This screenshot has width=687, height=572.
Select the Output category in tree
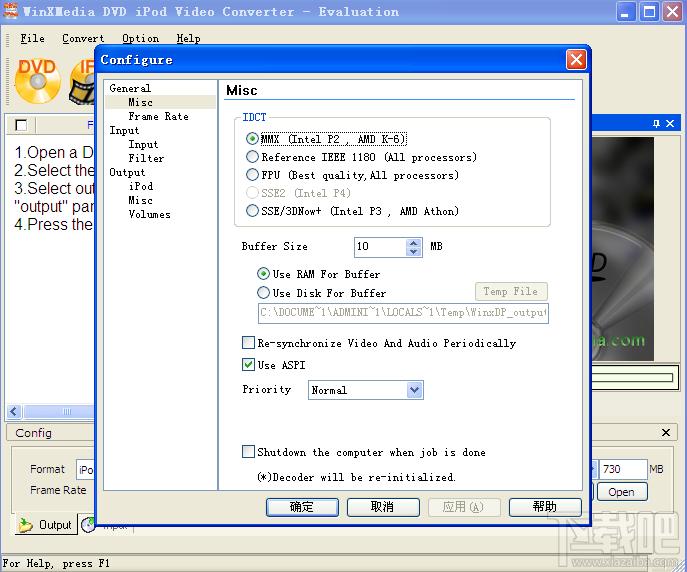click(127, 172)
